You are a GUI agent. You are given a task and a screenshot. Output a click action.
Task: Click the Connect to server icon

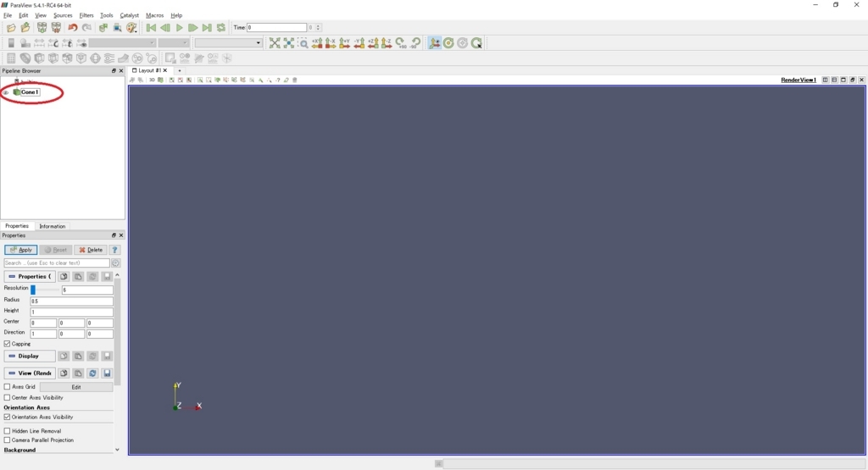[x=42, y=28]
